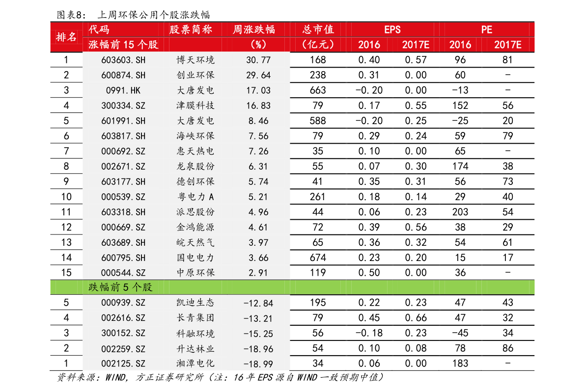The height and width of the screenshot is (392, 585).
Task: Click stock name 金鸿能源
Action: tap(195, 227)
